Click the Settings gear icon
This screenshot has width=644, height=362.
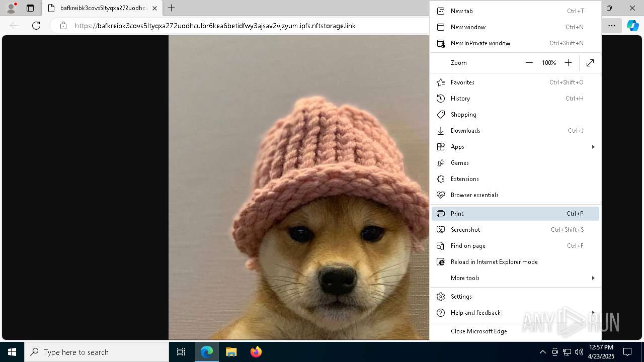(441, 297)
